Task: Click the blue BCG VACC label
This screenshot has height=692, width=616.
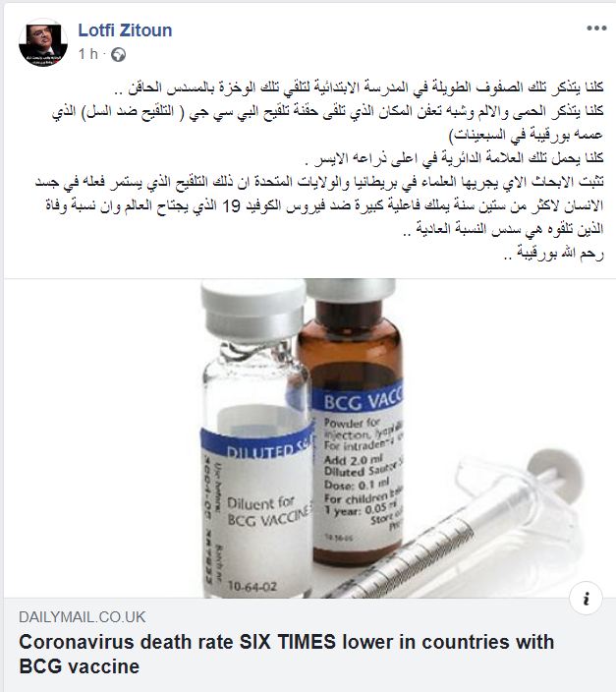Action: [359, 399]
